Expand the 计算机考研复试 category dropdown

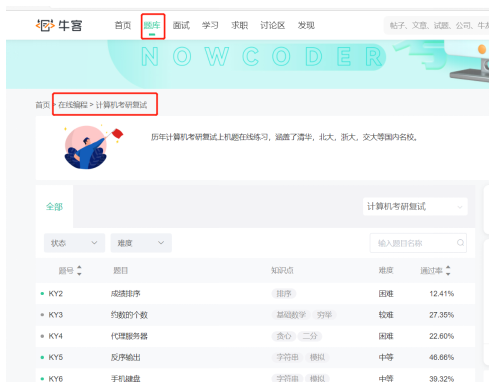(415, 207)
